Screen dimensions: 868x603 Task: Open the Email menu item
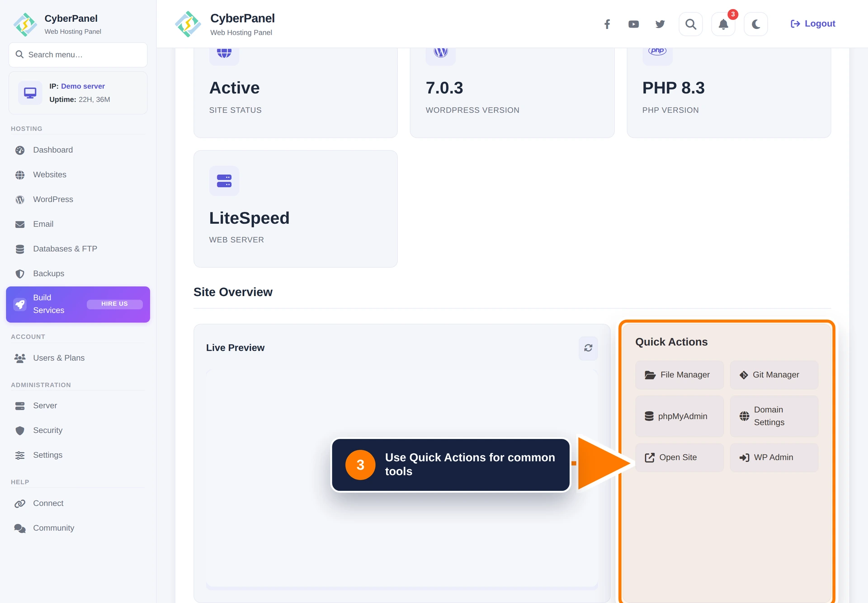[x=78, y=224]
